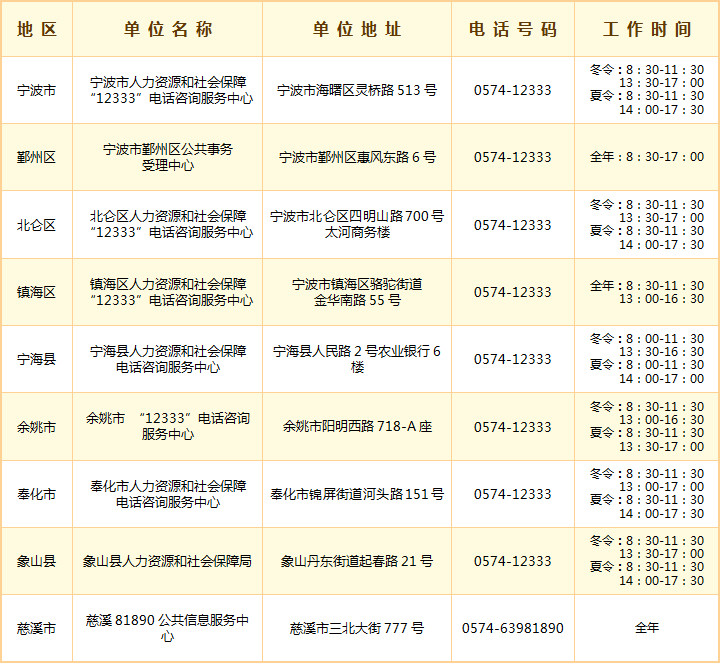This screenshot has width=721, height=664.
Task: Select the 北仑区 region cell
Action: (x=37, y=225)
